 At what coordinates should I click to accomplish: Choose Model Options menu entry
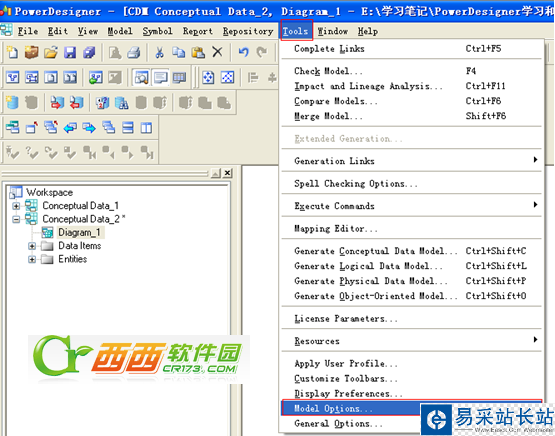click(412, 408)
